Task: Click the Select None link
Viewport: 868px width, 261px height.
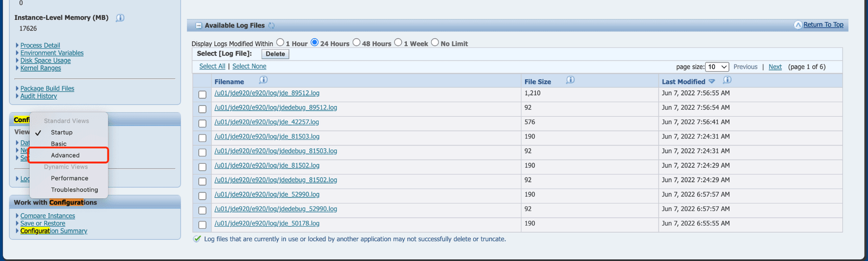Action: 249,66
